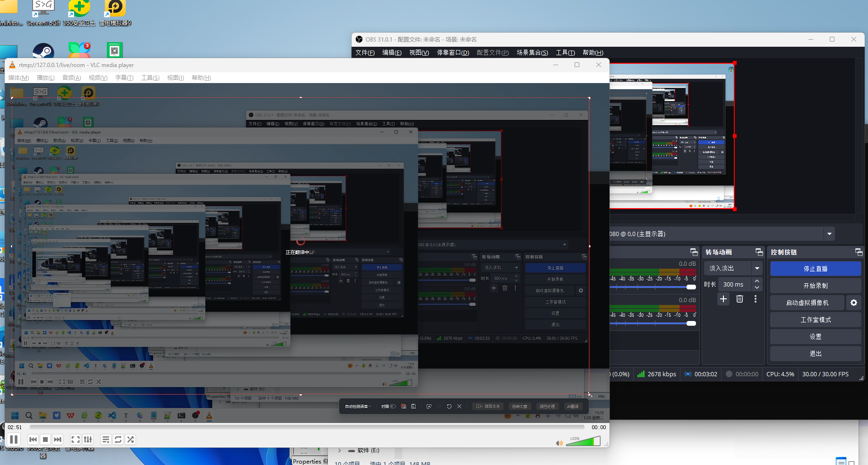Expand the 自动检测语言 language dropdown

point(358,406)
